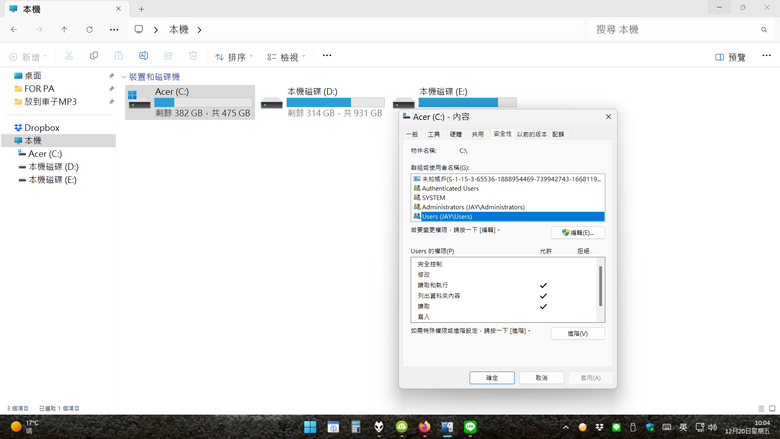The image size is (780, 439).
Task: Switch to the 一般 tab
Action: coord(412,134)
